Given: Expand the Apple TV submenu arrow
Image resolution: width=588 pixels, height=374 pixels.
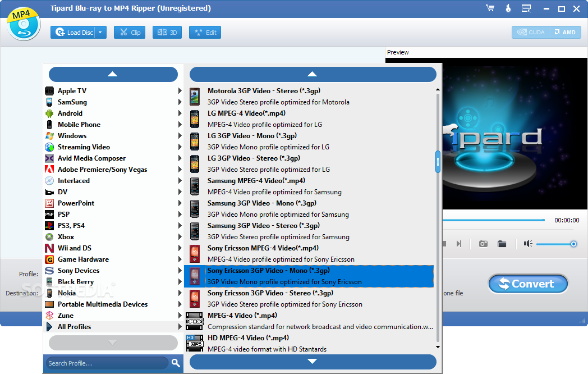Looking at the screenshot, I should [x=180, y=91].
